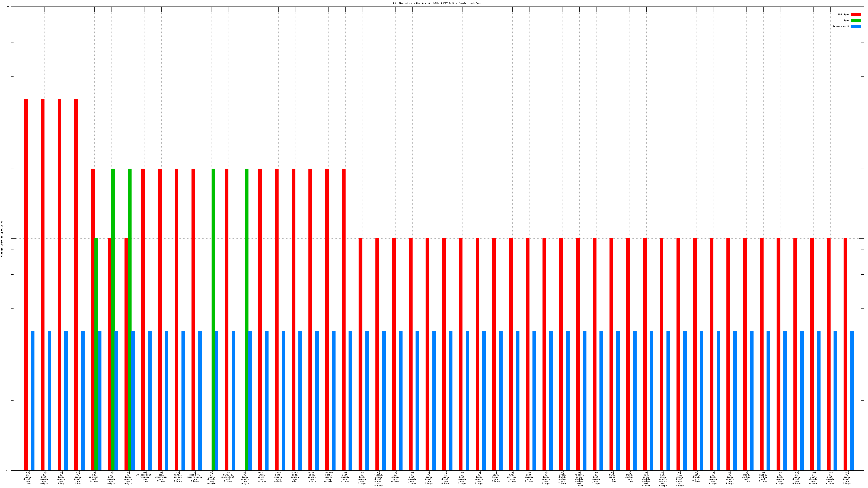Click the red bar above 2ff04.iadb.isipp.com
868x488 pixels.
pyautogui.click(x=310, y=319)
